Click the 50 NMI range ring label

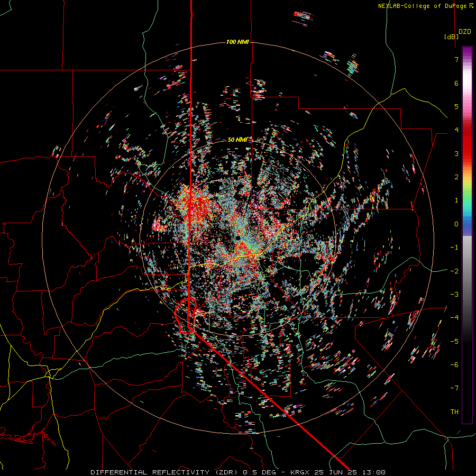click(x=237, y=140)
